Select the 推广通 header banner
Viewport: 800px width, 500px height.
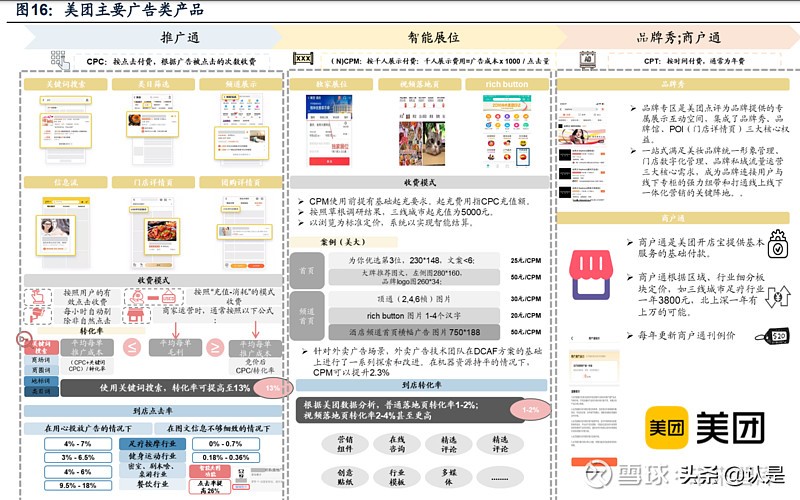pos(153,37)
